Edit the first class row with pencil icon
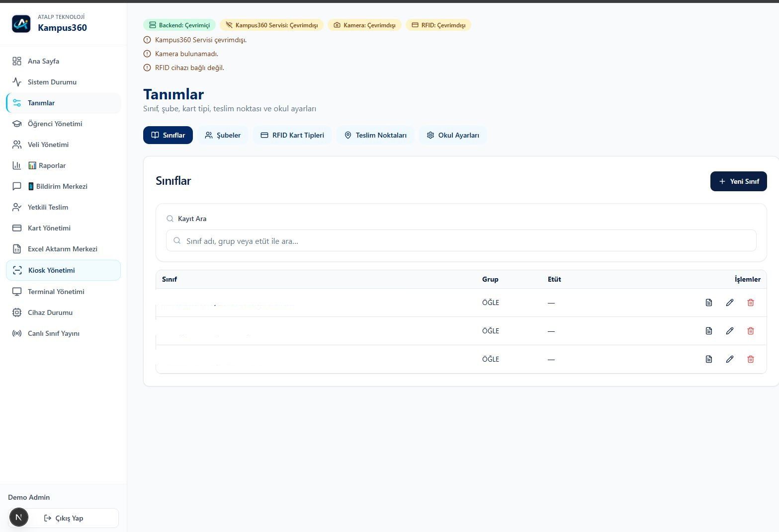This screenshot has height=532, width=779. point(730,303)
